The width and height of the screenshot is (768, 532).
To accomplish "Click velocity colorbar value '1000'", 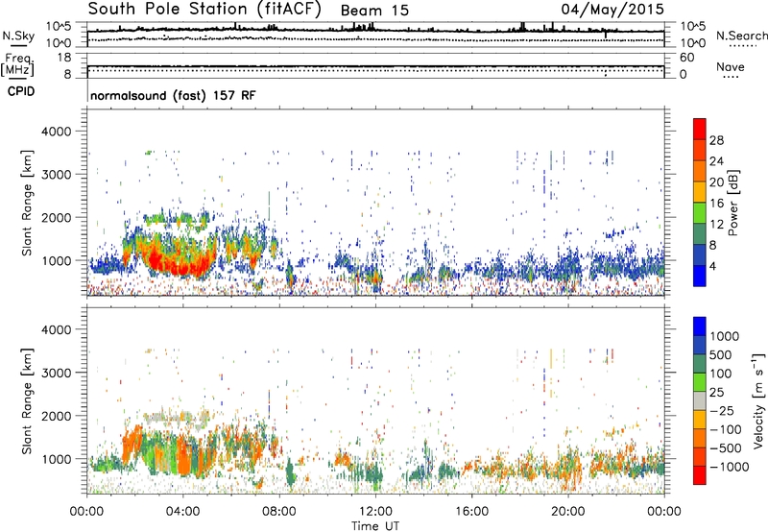I will 724,336.
